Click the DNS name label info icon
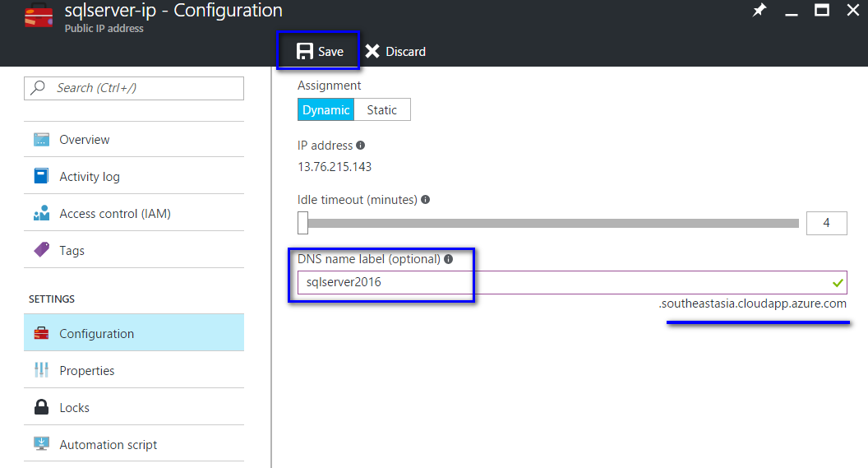 click(x=449, y=258)
